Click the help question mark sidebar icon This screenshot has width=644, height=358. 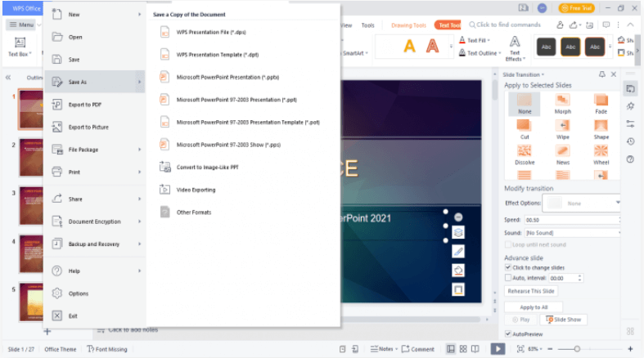coord(630,159)
